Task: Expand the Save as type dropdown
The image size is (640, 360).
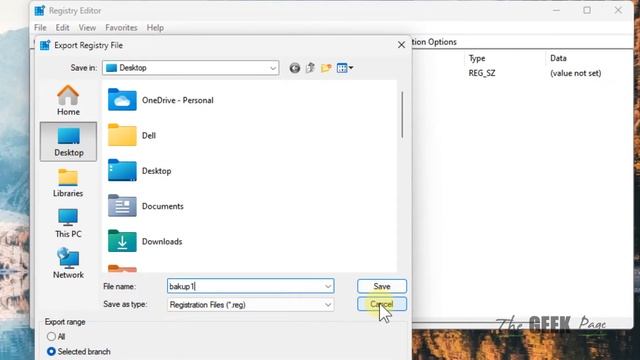Action: click(x=328, y=305)
